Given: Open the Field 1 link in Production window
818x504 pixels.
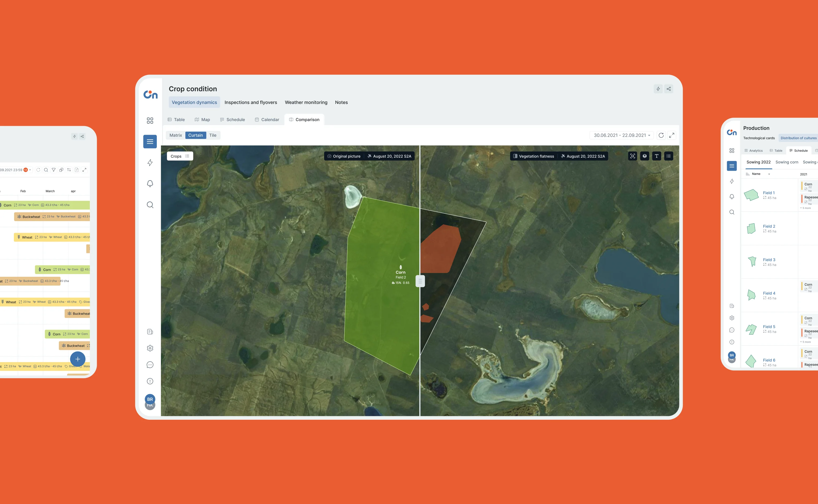Looking at the screenshot, I should 769,193.
